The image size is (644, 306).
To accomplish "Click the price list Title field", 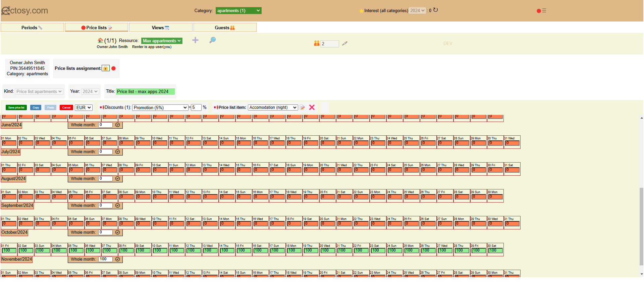I will (145, 91).
